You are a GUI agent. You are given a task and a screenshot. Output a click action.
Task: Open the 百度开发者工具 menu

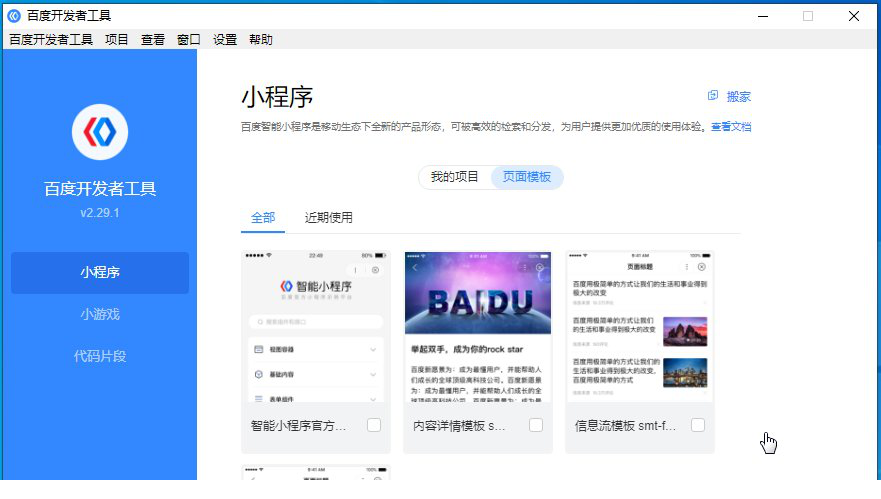51,39
